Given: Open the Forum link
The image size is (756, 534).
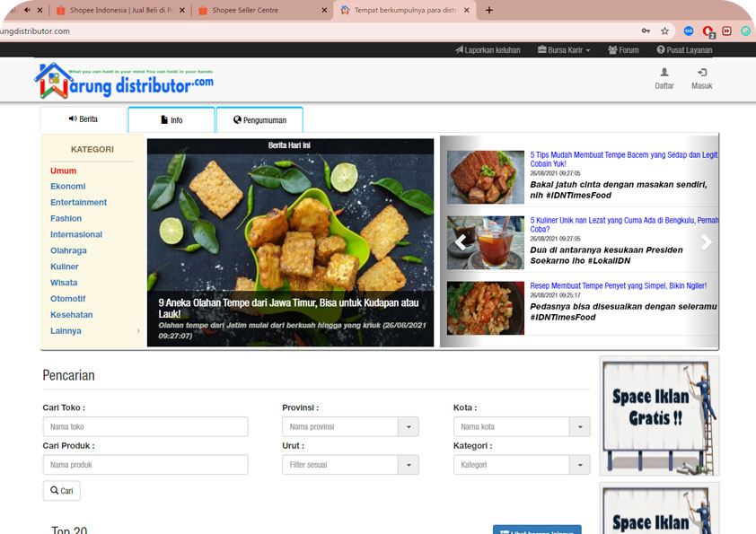Looking at the screenshot, I should 623,49.
